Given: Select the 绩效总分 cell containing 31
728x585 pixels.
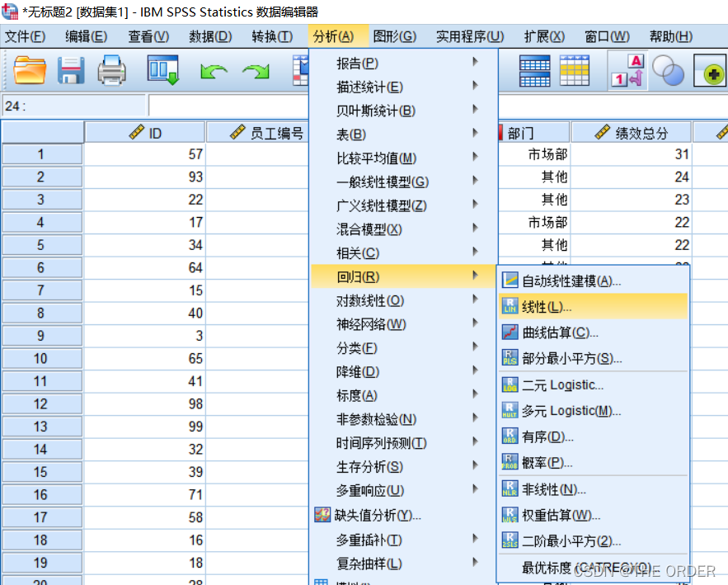Looking at the screenshot, I should point(632,153).
